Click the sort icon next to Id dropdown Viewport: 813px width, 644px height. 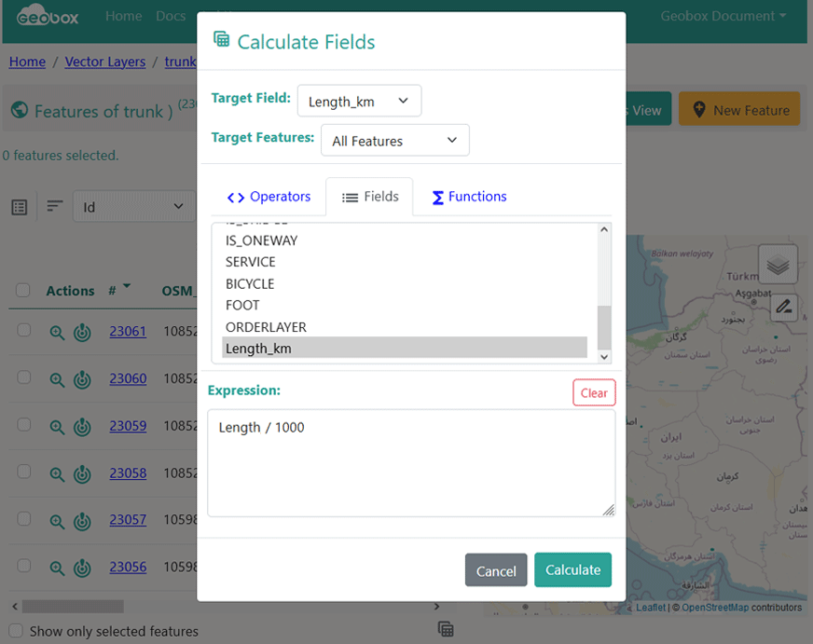tap(55, 207)
